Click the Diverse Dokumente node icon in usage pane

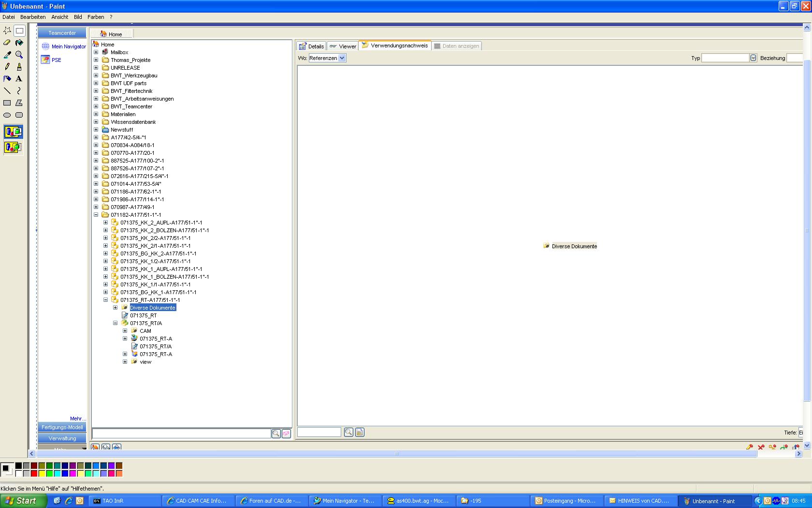(546, 246)
